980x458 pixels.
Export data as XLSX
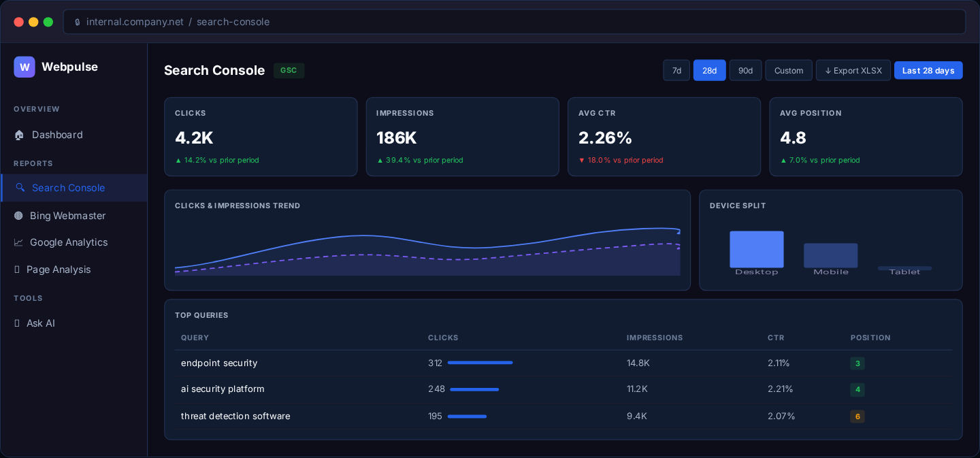point(853,70)
